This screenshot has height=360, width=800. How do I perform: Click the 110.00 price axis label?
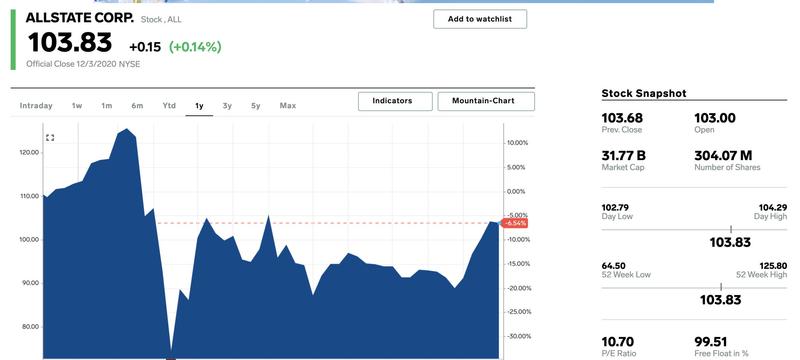(29, 196)
